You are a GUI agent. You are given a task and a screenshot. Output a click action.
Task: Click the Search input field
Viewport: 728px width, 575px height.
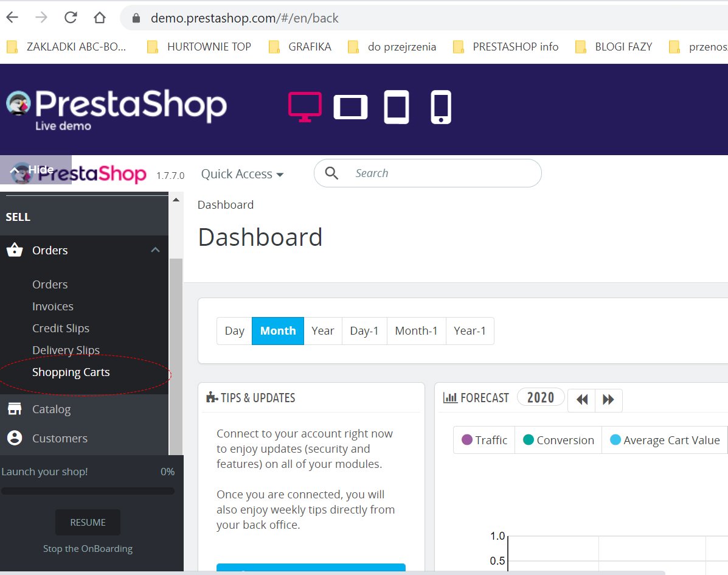428,173
